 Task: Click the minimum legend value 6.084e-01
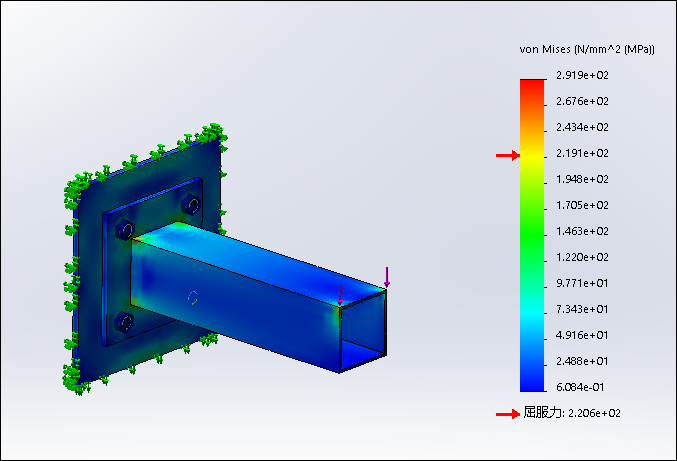click(x=580, y=387)
